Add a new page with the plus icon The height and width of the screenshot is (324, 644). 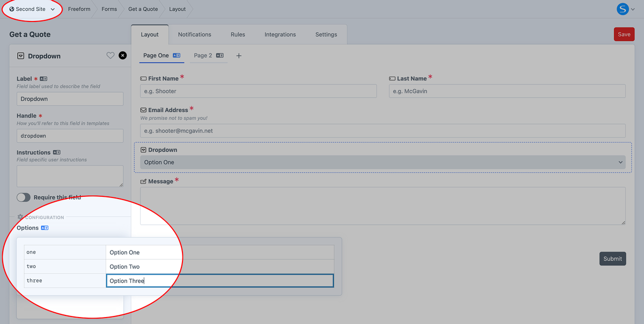click(239, 56)
